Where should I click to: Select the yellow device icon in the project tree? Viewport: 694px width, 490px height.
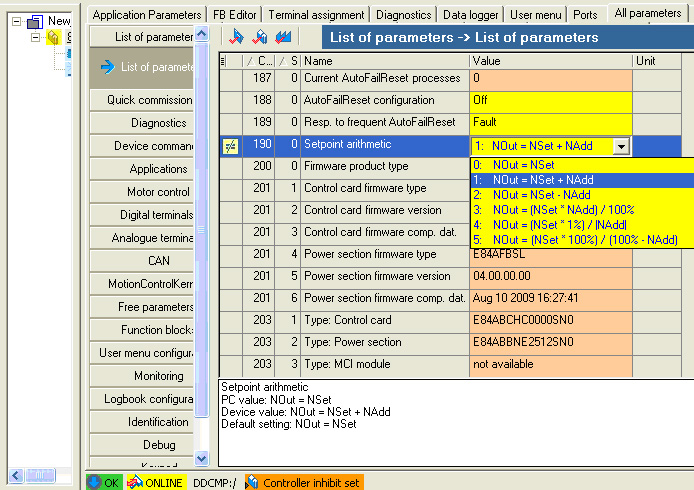tap(54, 37)
